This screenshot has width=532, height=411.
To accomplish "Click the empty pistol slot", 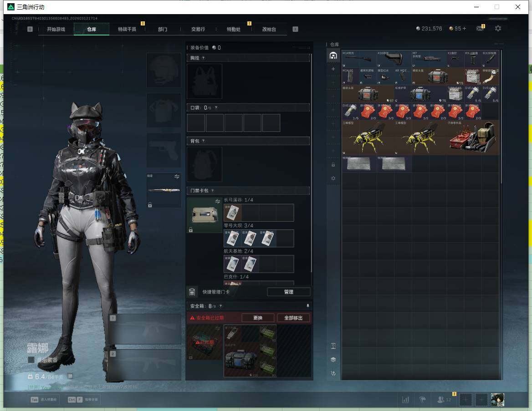I will 164,150.
